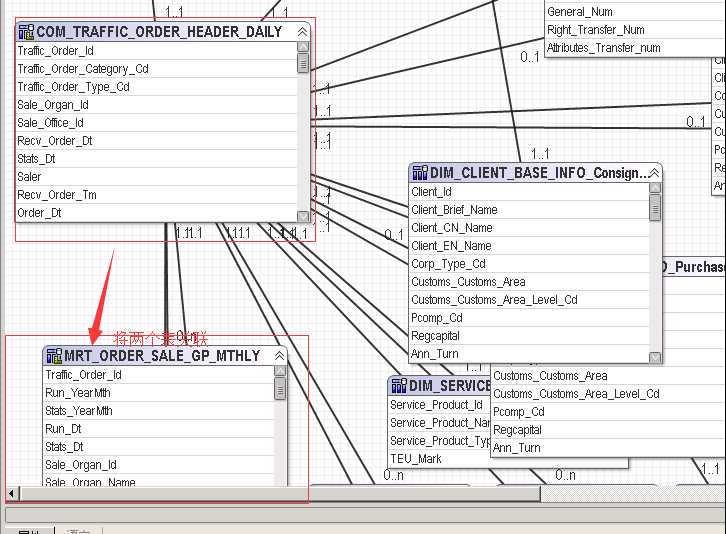Select Recv_Order_Tm field
The image size is (726, 534).
156,195
